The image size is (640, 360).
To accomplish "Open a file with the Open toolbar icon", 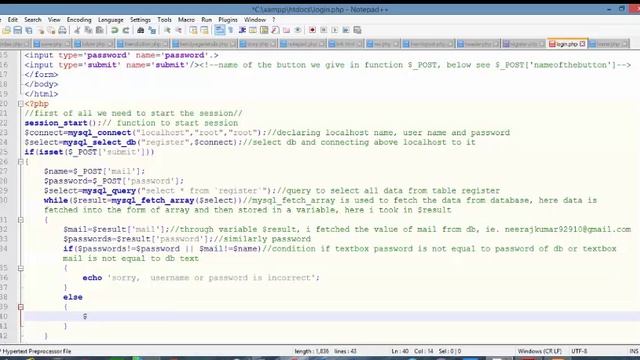I will pos(6,30).
